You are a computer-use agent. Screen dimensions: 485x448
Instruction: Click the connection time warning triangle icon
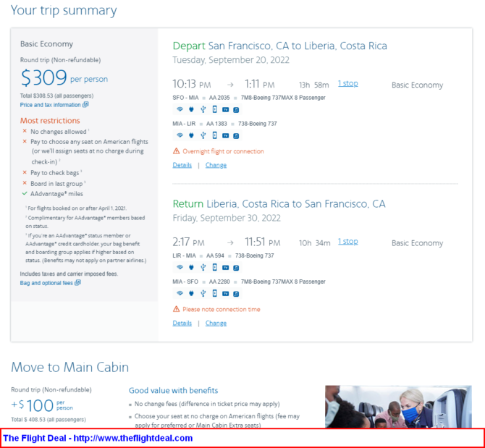pyautogui.click(x=176, y=309)
